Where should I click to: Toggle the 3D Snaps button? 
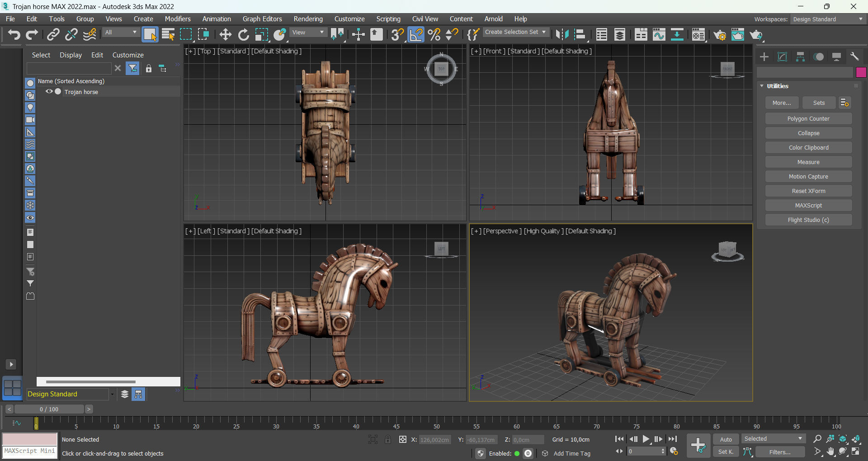tap(397, 34)
